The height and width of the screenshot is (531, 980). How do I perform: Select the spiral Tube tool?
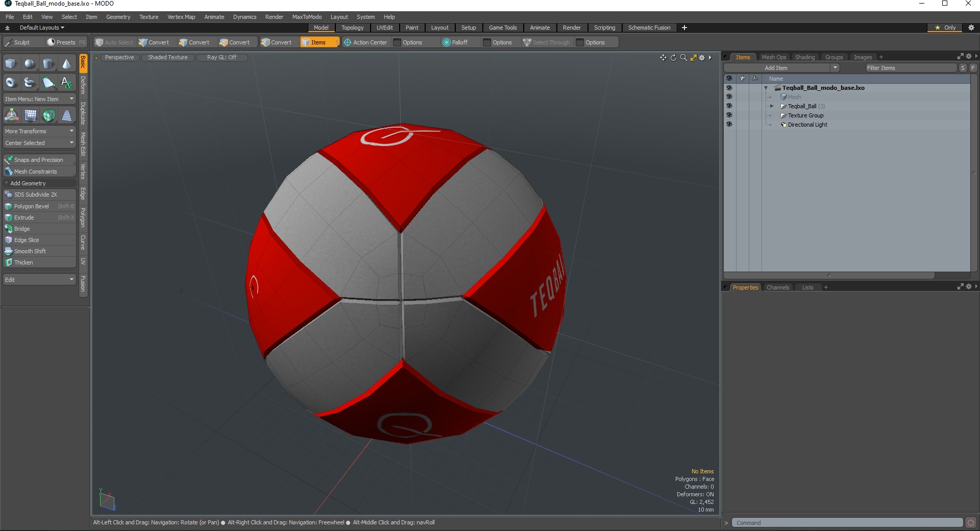click(x=30, y=82)
